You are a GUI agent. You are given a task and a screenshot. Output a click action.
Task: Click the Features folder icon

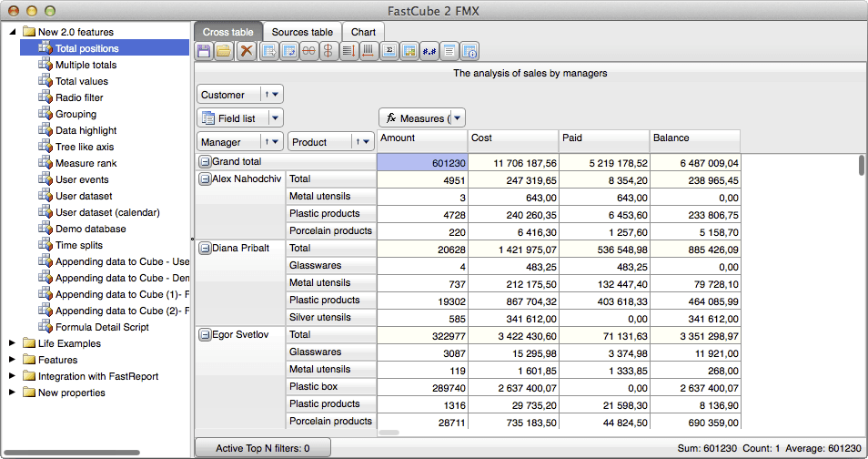point(29,360)
